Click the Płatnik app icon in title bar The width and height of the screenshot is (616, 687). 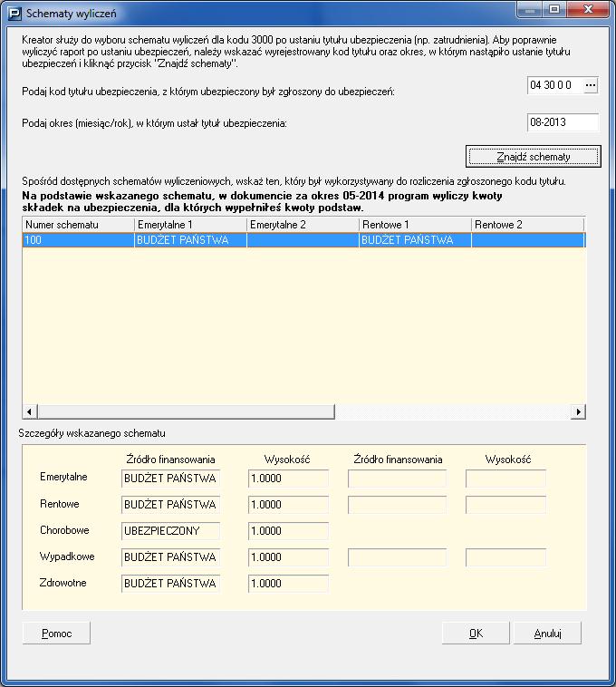pos(14,14)
